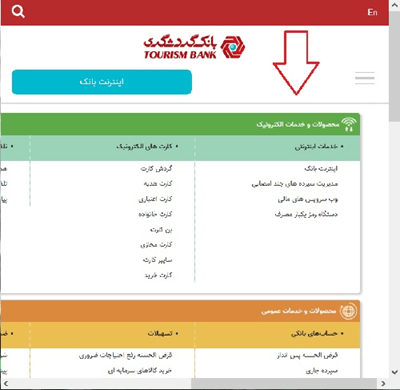
Task: Click the horizontal scrollbar thumb
Action: pos(284,383)
